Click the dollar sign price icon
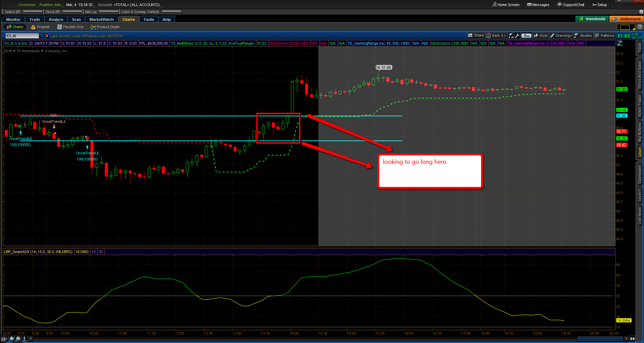The width and height of the screenshot is (644, 343). [25, 339]
